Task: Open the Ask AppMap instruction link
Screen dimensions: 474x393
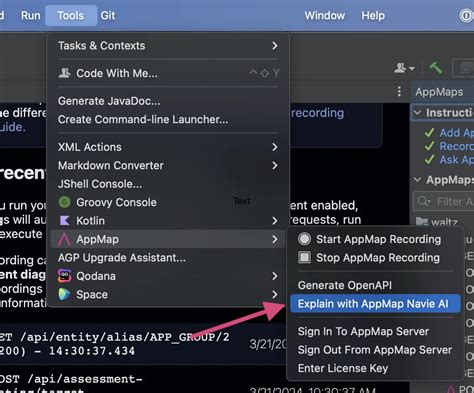Action: tap(456, 160)
